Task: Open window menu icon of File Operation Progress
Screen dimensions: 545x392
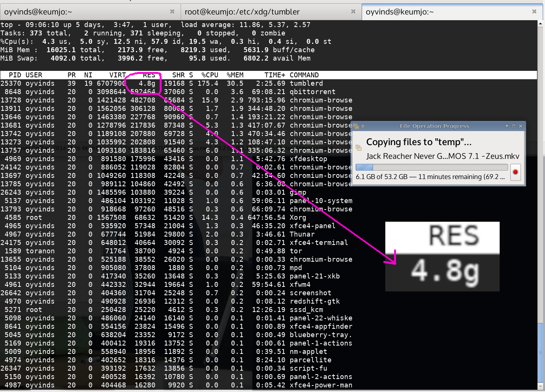Action: pos(356,126)
